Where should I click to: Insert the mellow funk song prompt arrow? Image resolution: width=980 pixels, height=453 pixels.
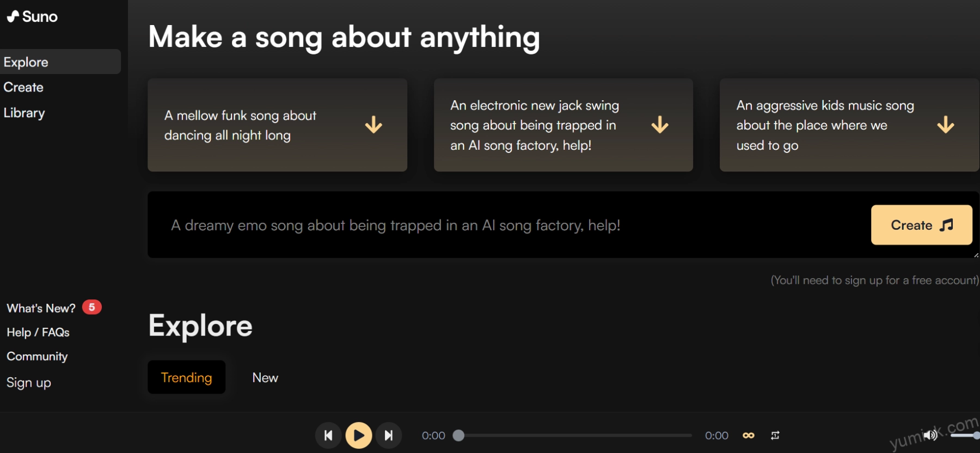(x=373, y=125)
